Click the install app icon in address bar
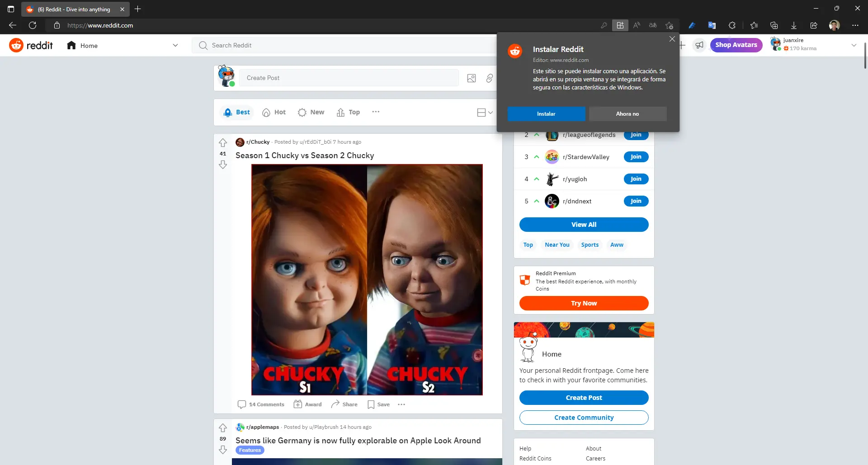This screenshot has height=465, width=868. [x=620, y=25]
